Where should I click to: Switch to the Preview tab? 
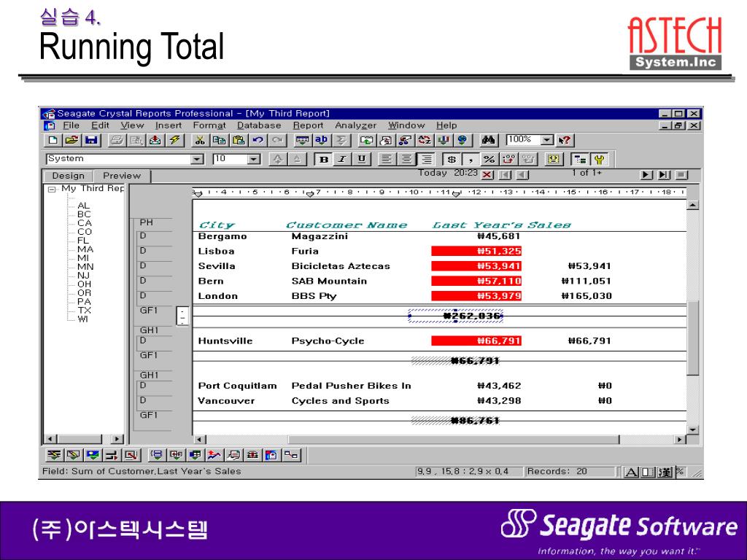click(x=122, y=176)
